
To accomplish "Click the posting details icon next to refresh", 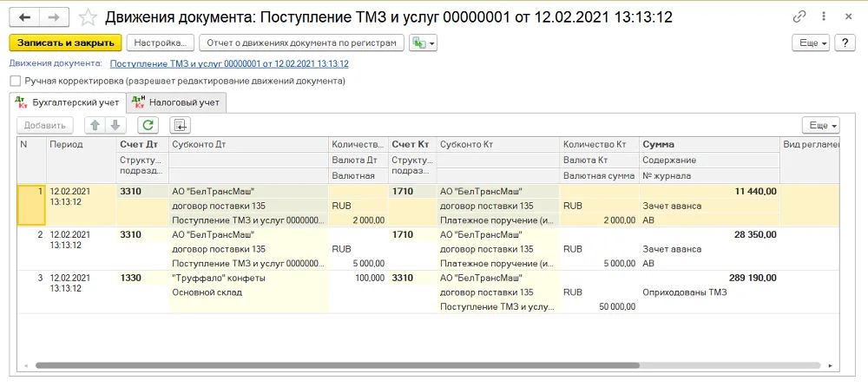I will [180, 125].
